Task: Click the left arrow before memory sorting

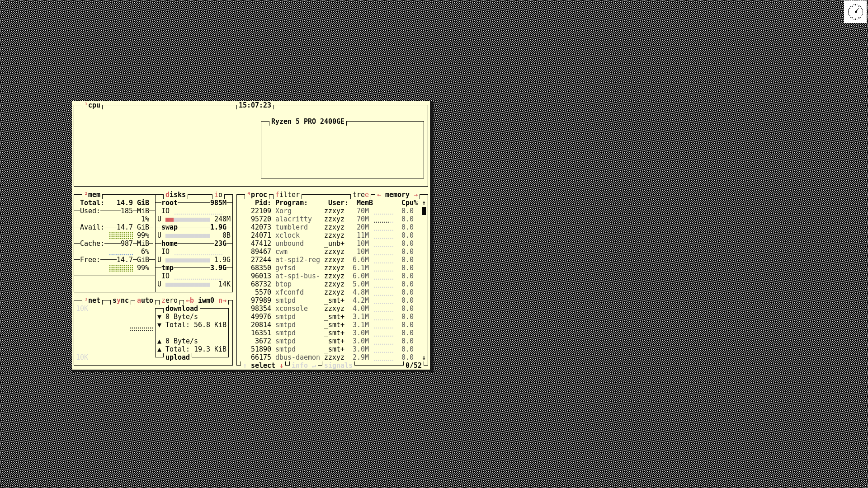Action: 379,195
